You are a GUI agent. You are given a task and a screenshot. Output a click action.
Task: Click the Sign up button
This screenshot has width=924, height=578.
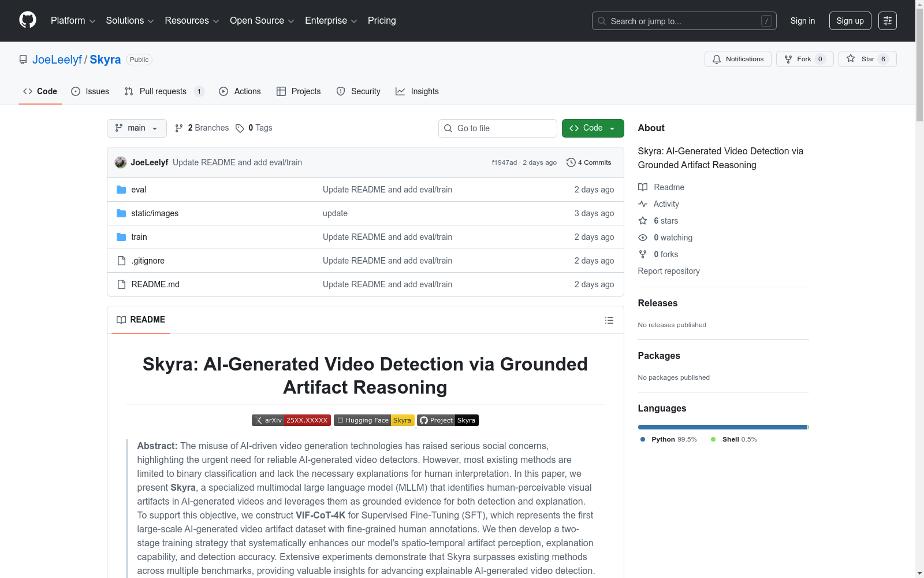point(850,21)
